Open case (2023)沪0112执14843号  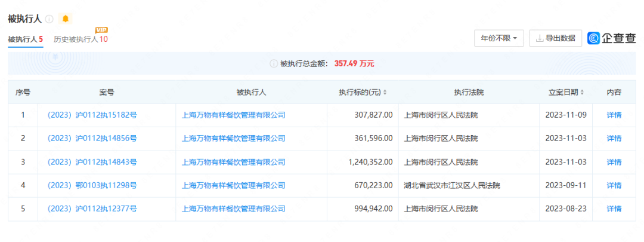point(92,162)
